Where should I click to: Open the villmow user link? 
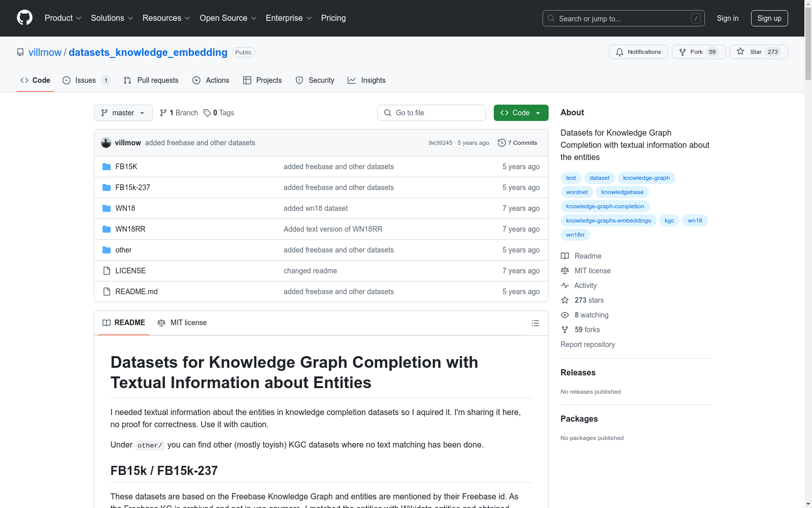pyautogui.click(x=45, y=52)
